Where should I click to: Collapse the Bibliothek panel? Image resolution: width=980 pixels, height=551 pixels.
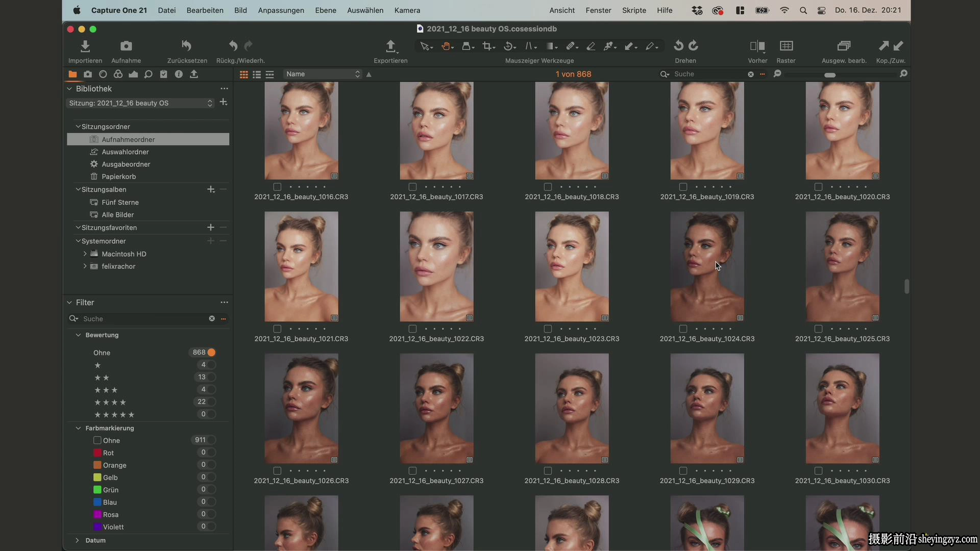pos(69,89)
